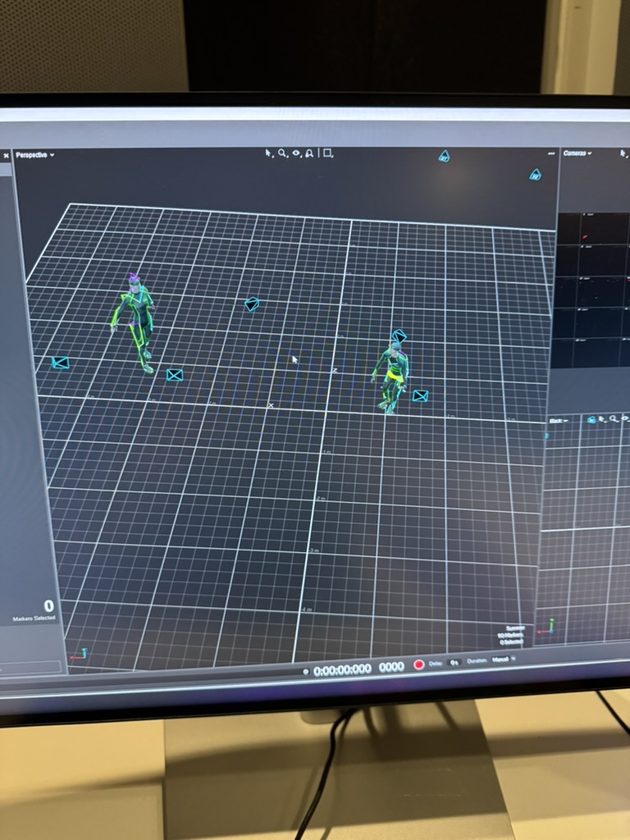The image size is (630, 840).
Task: Open the Duration Manual dropdown
Action: tap(501, 660)
